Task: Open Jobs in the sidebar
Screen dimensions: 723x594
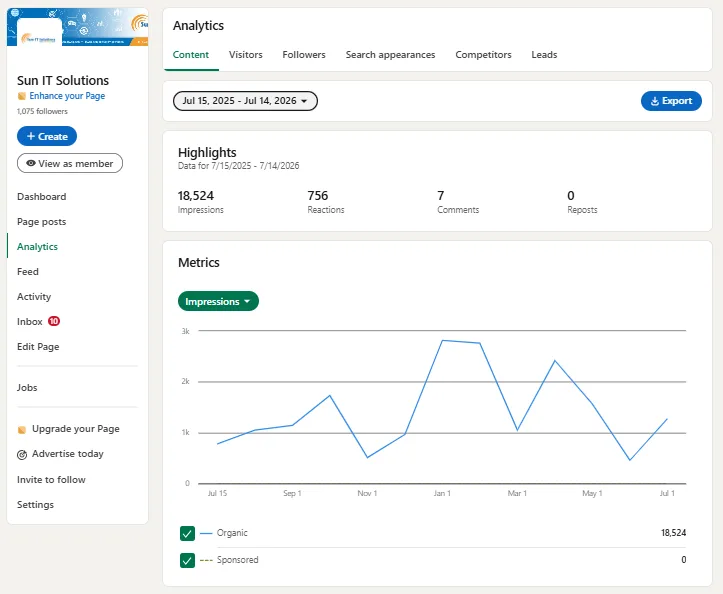Action: tap(27, 387)
